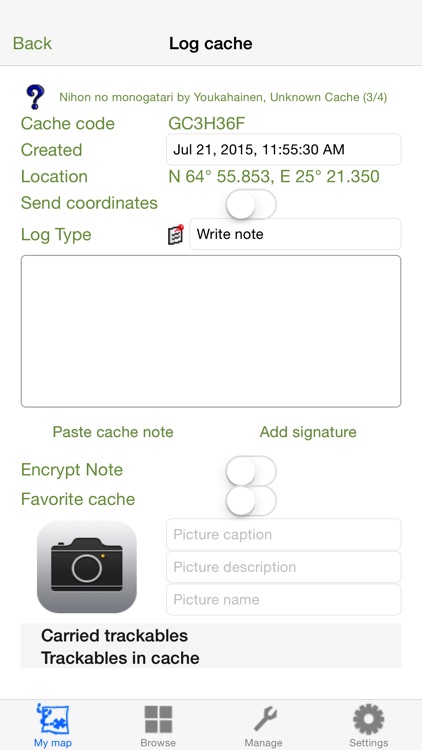
Task: Select the Picture caption field
Action: click(284, 534)
